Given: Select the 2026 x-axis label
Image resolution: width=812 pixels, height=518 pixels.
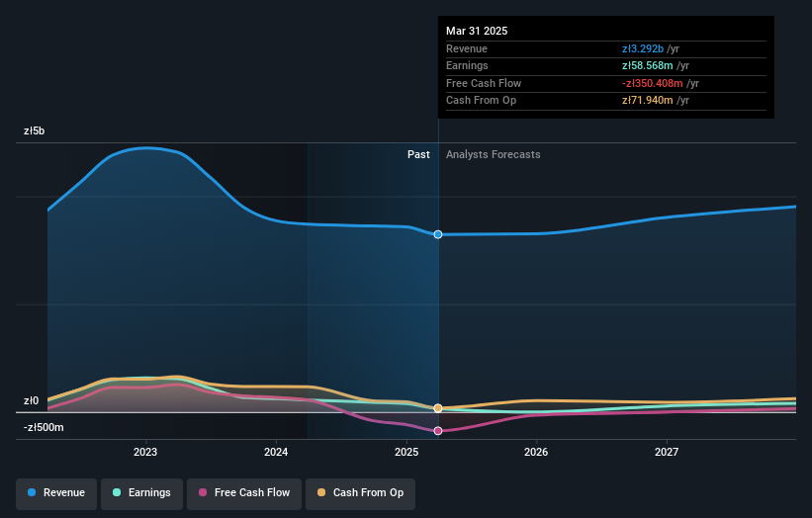Looking at the screenshot, I should click(x=536, y=452).
